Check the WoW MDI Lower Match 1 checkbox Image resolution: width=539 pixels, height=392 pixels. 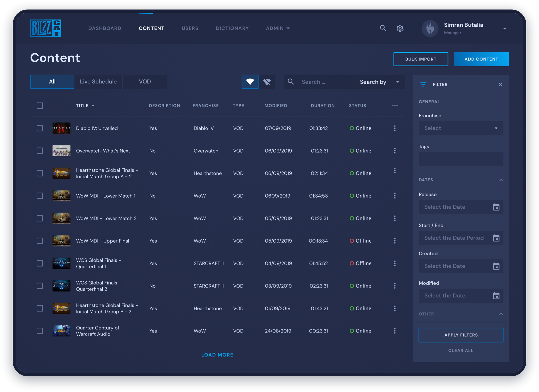click(x=40, y=196)
